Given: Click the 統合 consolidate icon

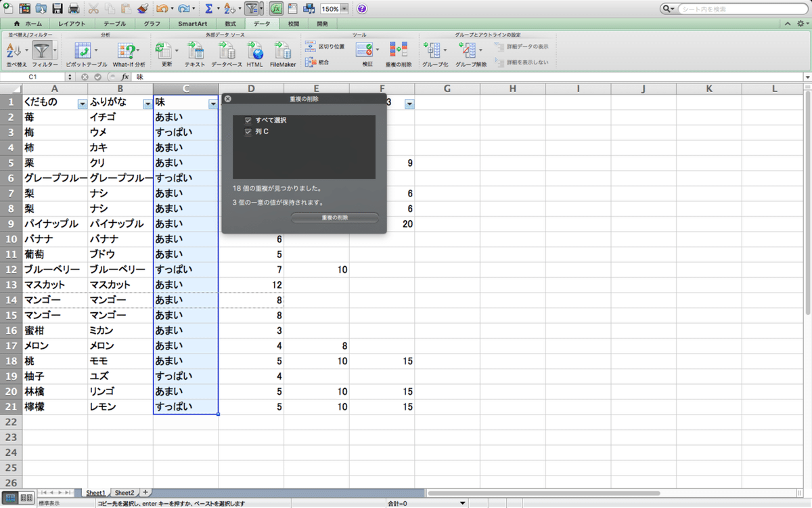Looking at the screenshot, I should [x=311, y=62].
